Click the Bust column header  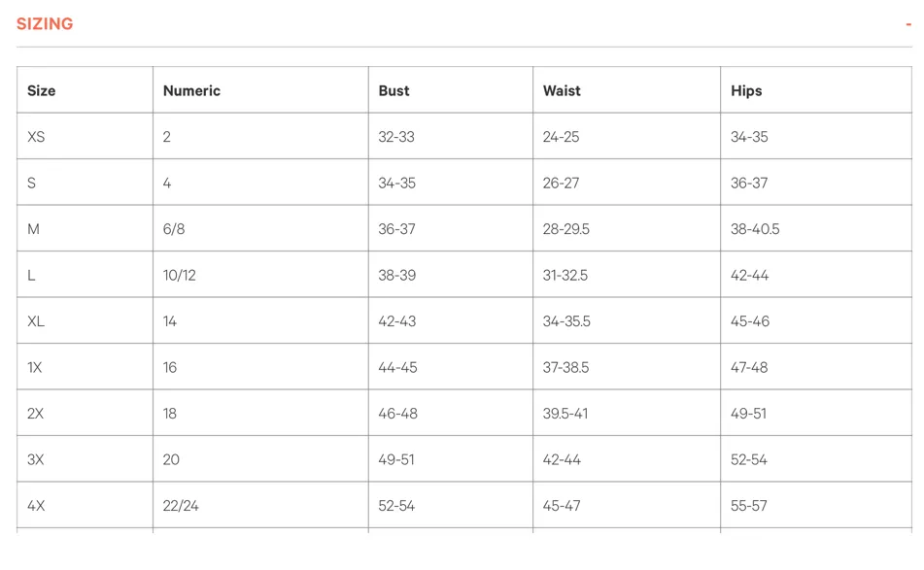pos(394,90)
